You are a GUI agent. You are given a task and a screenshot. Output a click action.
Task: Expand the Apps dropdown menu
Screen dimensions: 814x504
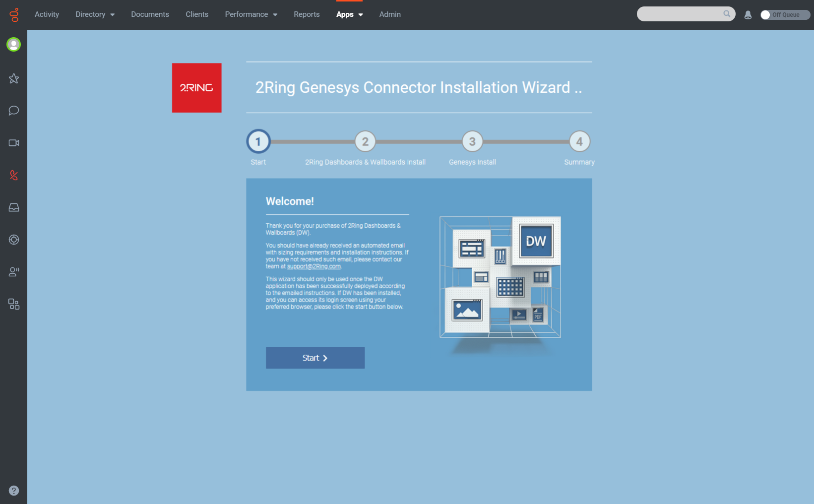coord(350,14)
